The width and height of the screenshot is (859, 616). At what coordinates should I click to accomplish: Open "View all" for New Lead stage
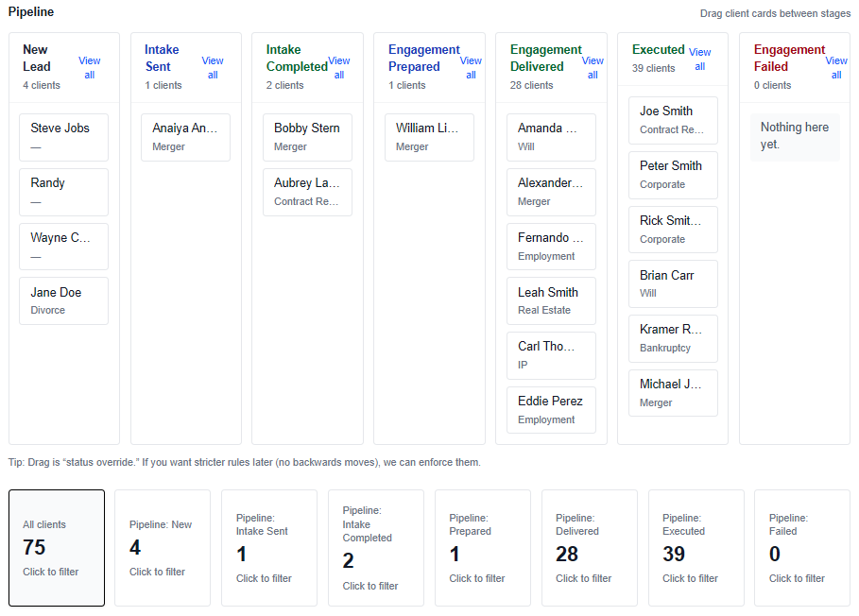pyautogui.click(x=89, y=66)
